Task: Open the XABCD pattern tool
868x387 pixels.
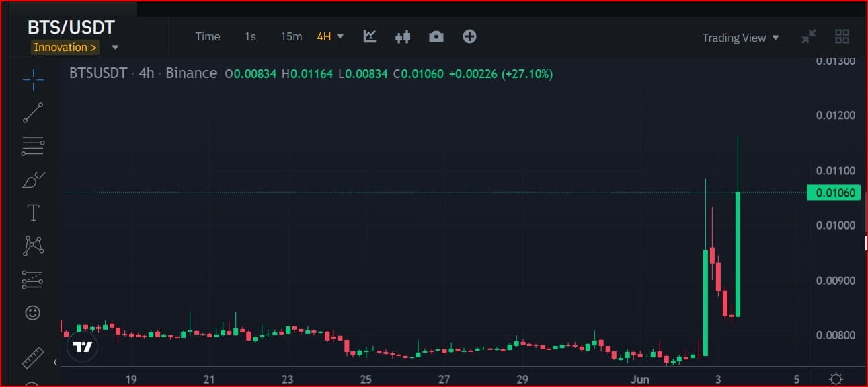Action: click(33, 246)
